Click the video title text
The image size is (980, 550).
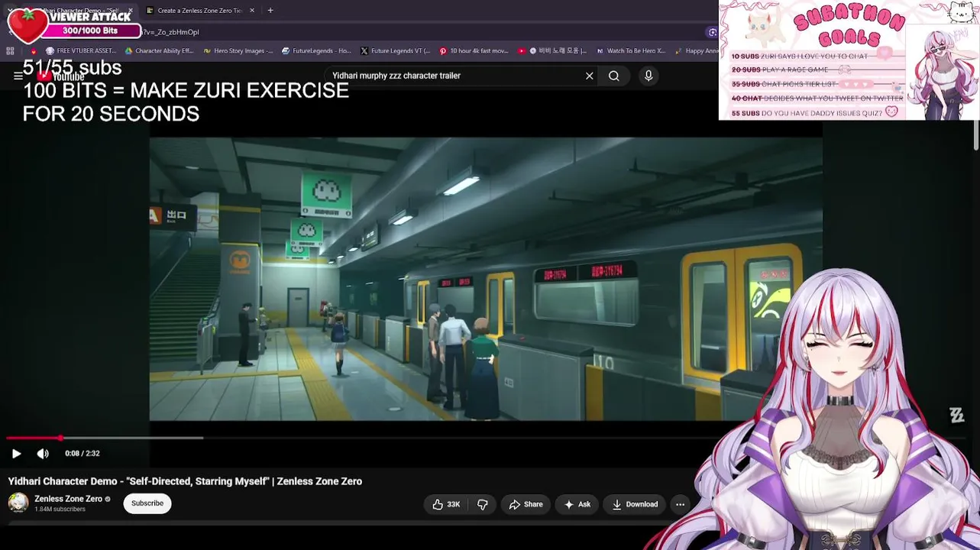pos(185,481)
